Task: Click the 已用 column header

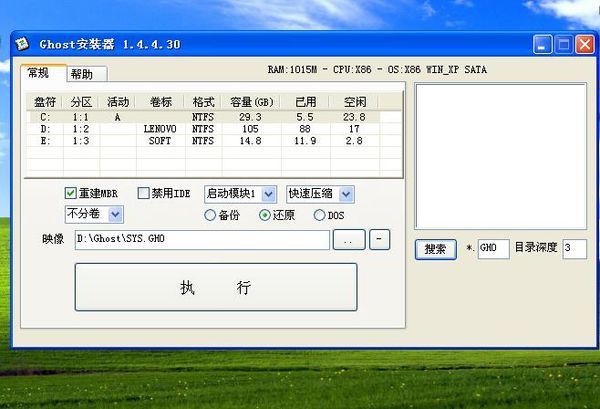Action: tap(305, 102)
